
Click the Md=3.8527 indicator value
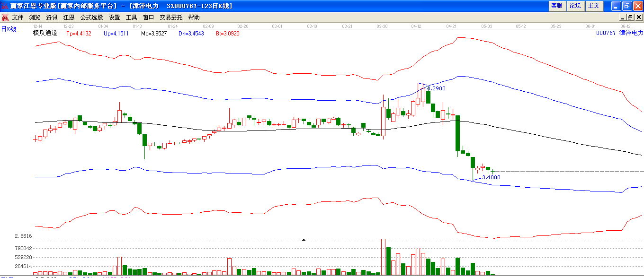coord(154,34)
